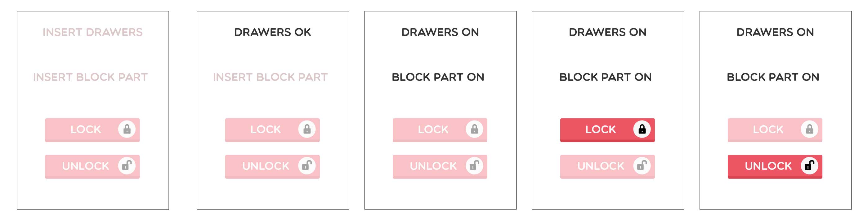Click the faded LOCK button in DRAWERS OK panel

pos(272,130)
